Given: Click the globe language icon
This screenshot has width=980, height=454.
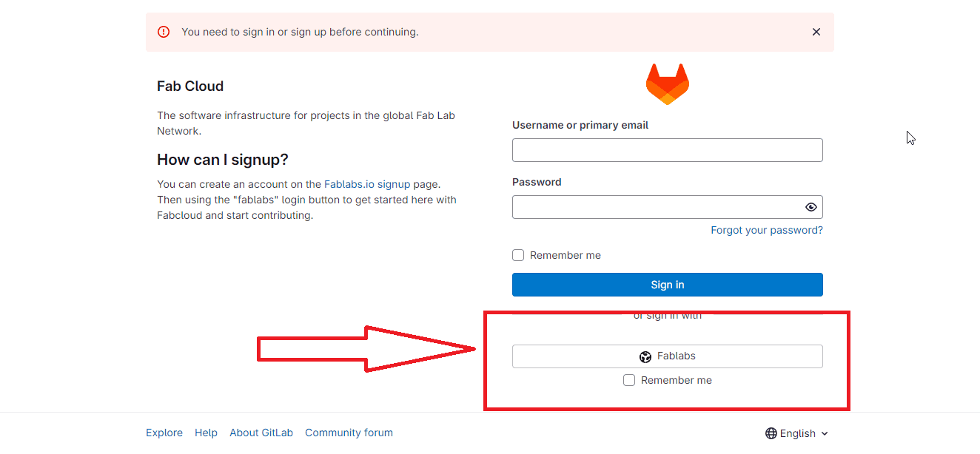Looking at the screenshot, I should point(771,433).
